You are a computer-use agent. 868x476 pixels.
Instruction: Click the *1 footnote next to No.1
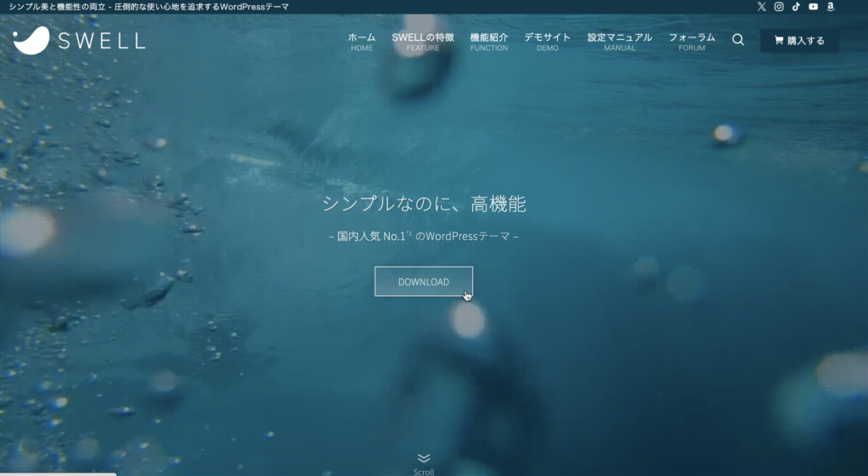[x=409, y=233]
